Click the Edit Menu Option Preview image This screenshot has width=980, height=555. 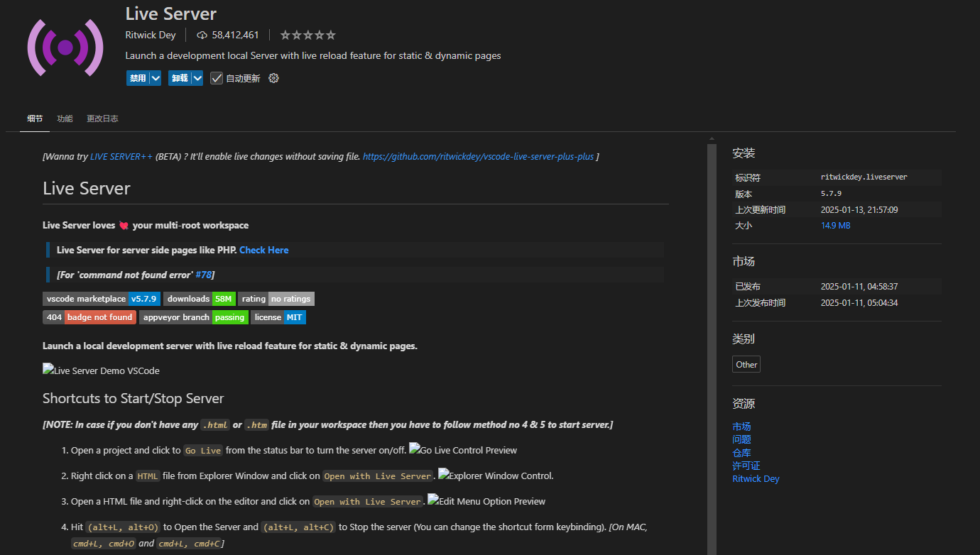[x=486, y=501]
